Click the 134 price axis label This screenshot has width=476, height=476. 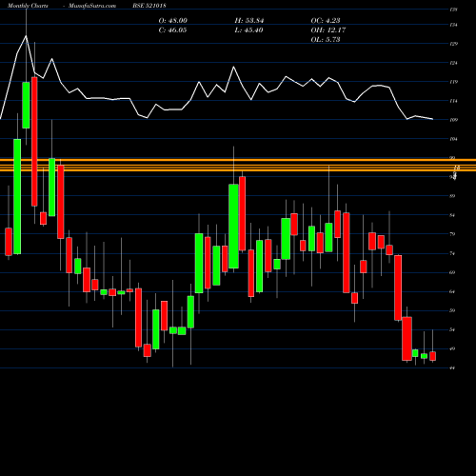[x=454, y=25]
